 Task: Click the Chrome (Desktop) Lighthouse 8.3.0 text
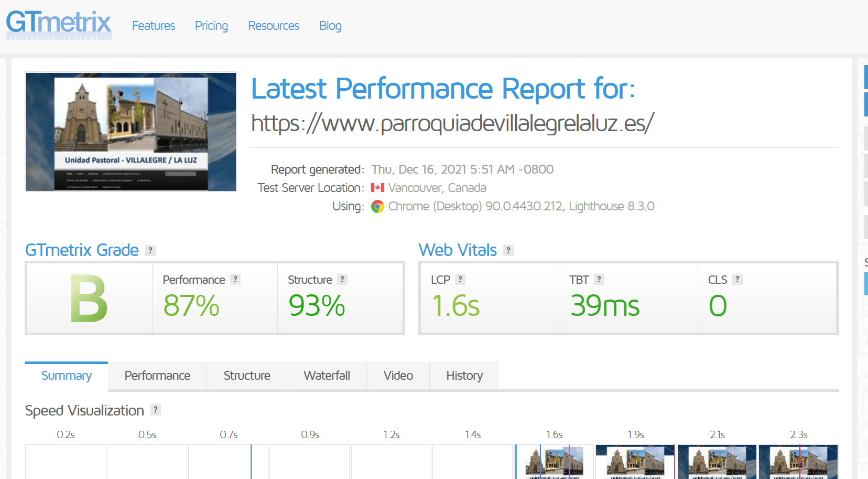(x=521, y=206)
